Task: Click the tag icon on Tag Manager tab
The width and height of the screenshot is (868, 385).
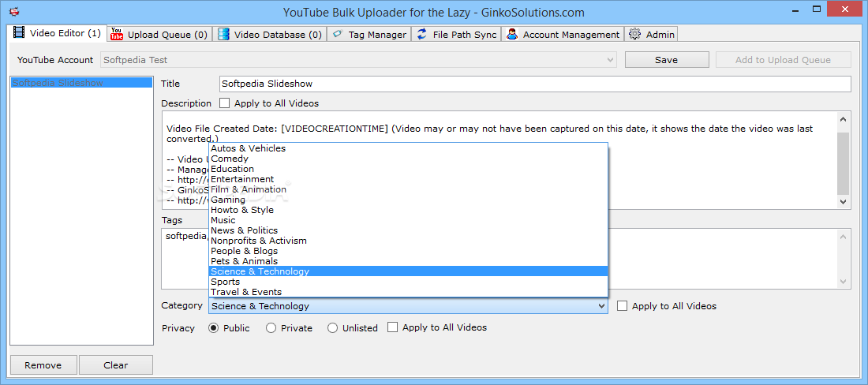Action: (x=338, y=34)
